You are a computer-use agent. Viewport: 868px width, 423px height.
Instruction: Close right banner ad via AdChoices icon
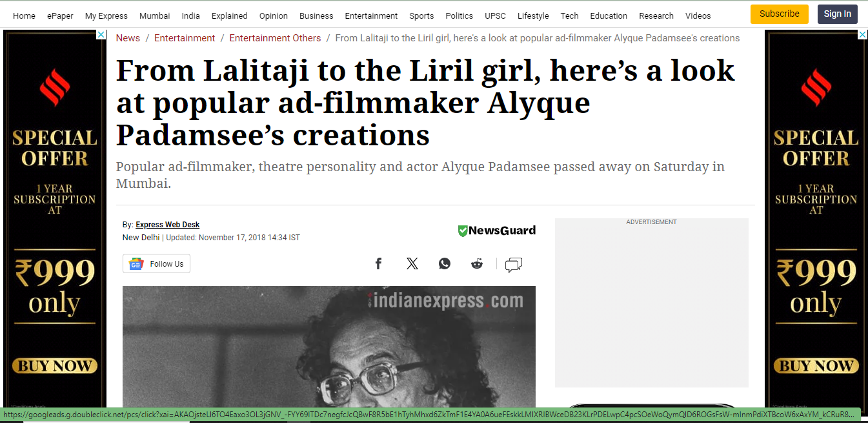(x=863, y=34)
